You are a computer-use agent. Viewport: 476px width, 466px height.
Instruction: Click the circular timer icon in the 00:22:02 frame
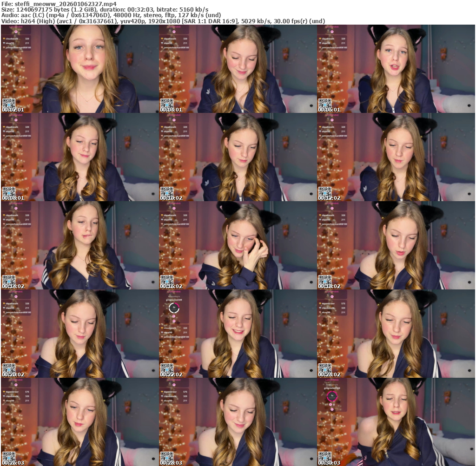click(173, 308)
